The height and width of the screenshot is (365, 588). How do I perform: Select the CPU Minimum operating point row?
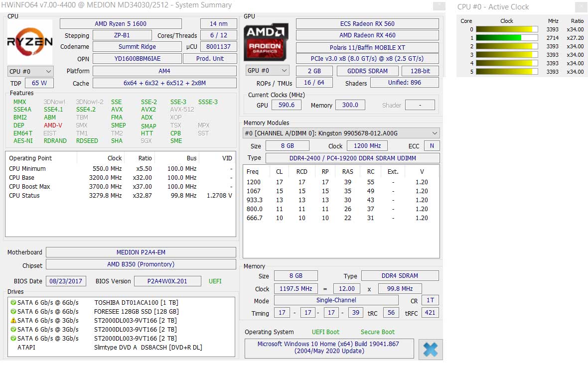121,169
